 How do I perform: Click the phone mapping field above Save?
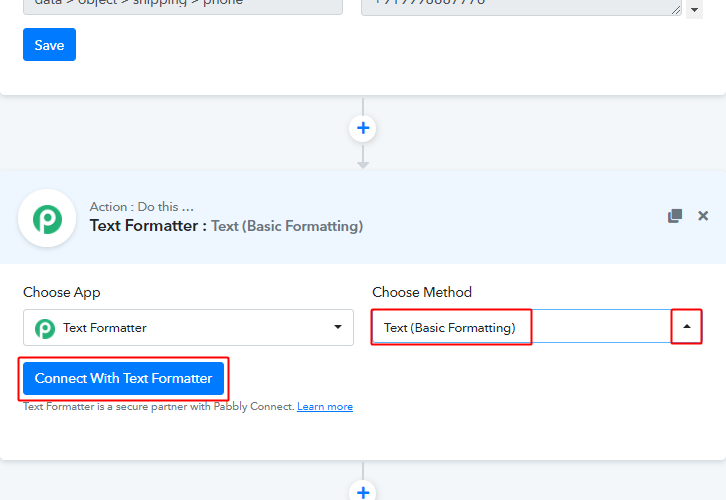pos(183,6)
